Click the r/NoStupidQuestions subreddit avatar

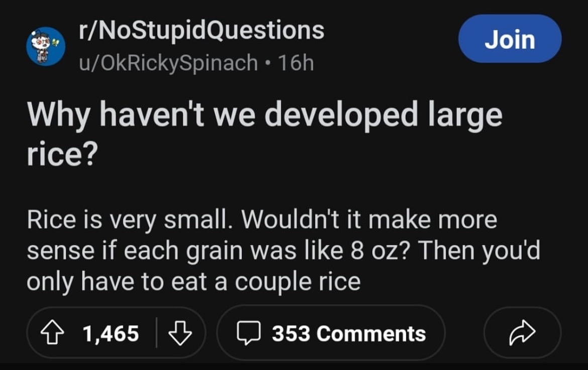pyautogui.click(x=45, y=45)
